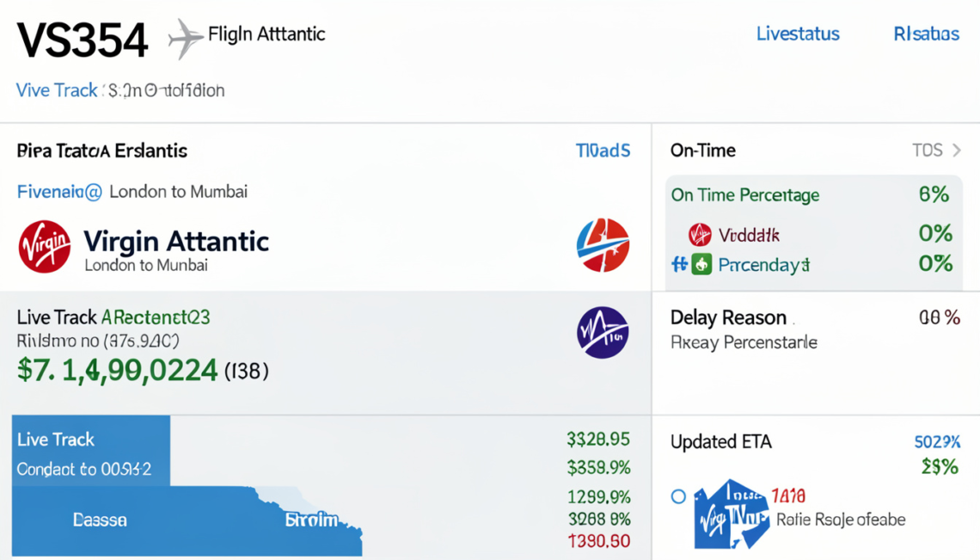Open the Tl0adS dropdown in flight details

point(603,150)
